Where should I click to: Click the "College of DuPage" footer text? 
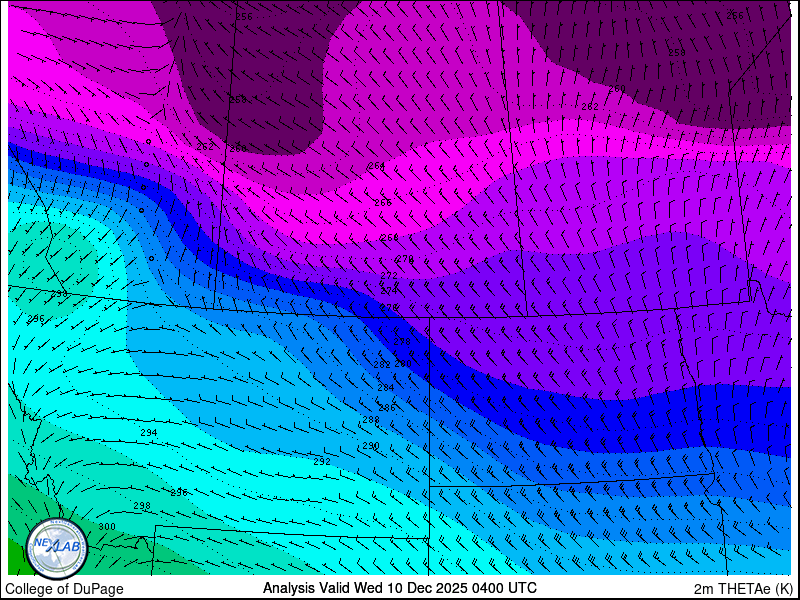(x=64, y=589)
